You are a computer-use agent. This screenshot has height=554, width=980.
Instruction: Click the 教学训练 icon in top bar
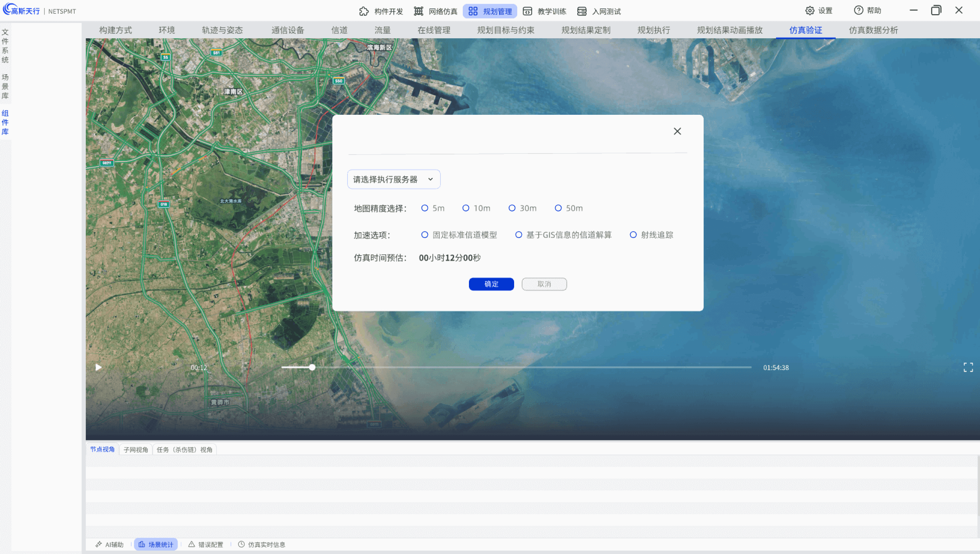(x=527, y=11)
